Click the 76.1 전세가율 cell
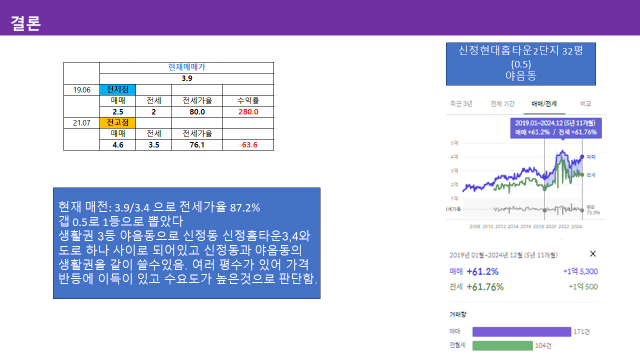The image size is (640, 360). [x=197, y=145]
